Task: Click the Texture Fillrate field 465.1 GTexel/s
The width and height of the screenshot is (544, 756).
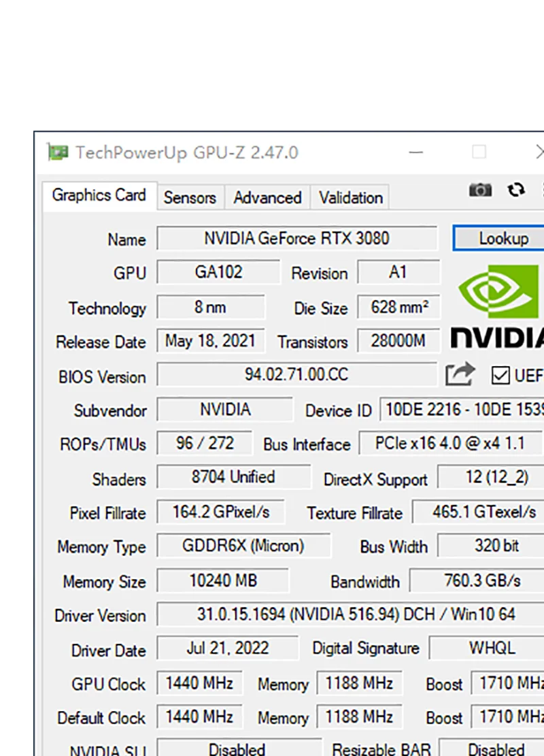Action: 479,512
